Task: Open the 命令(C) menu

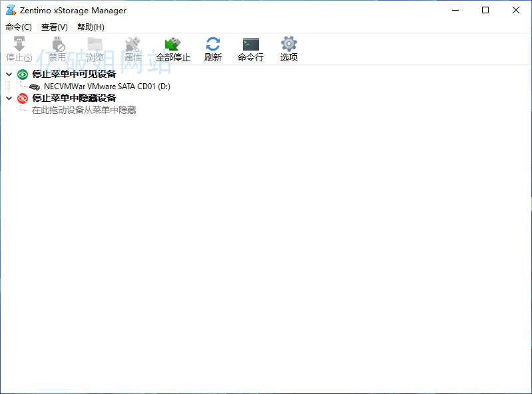Action: [19, 27]
